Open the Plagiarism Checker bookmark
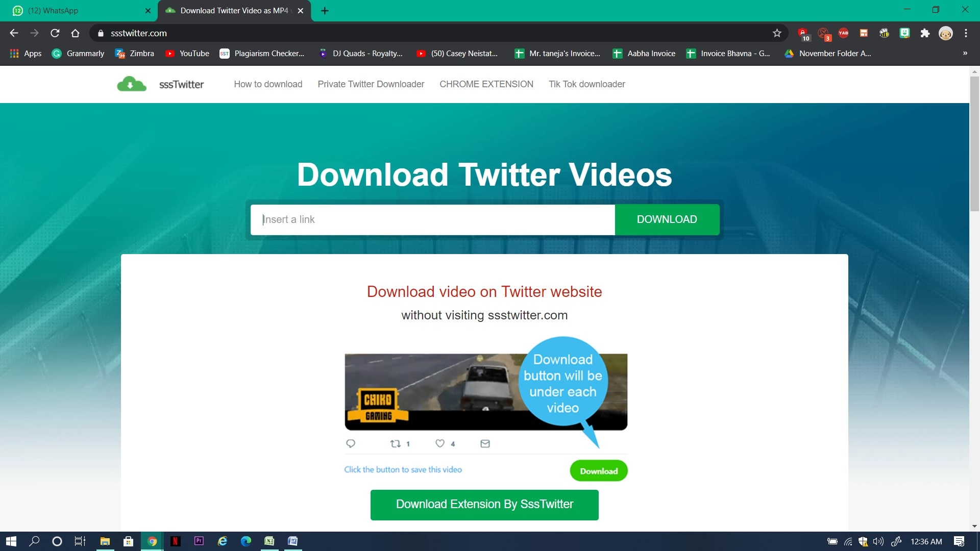The height and width of the screenshot is (551, 980). (262, 53)
